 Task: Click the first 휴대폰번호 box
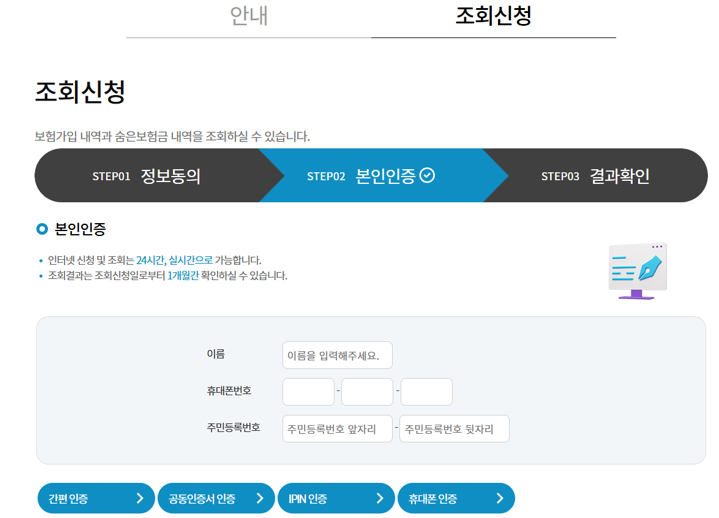coord(309,392)
